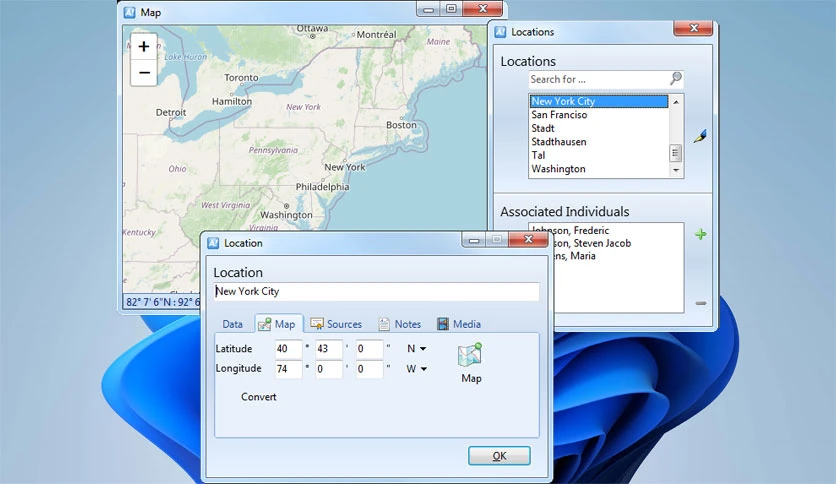
Task: Click the location name field New York City
Action: tap(376, 292)
